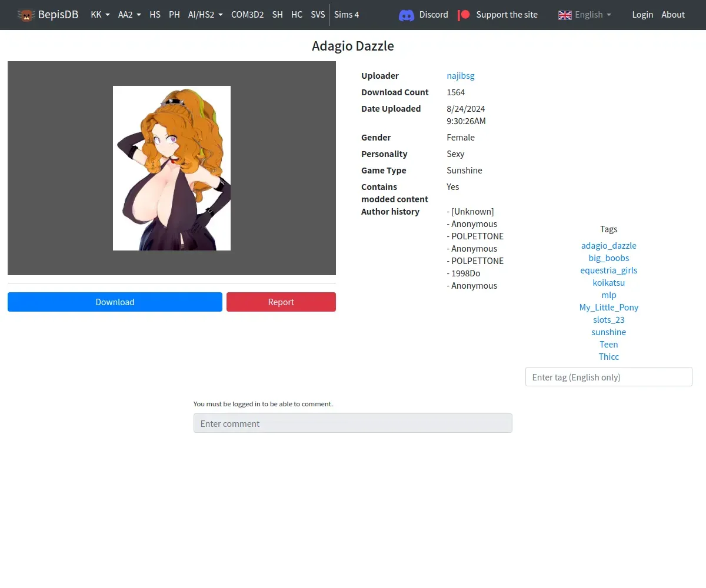Click the logged in to comment notice

[263, 404]
